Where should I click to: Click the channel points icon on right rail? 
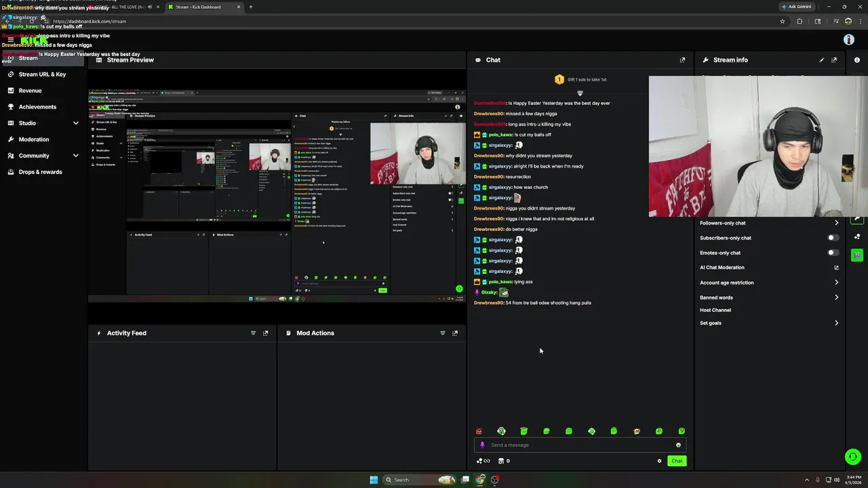pyautogui.click(x=857, y=237)
